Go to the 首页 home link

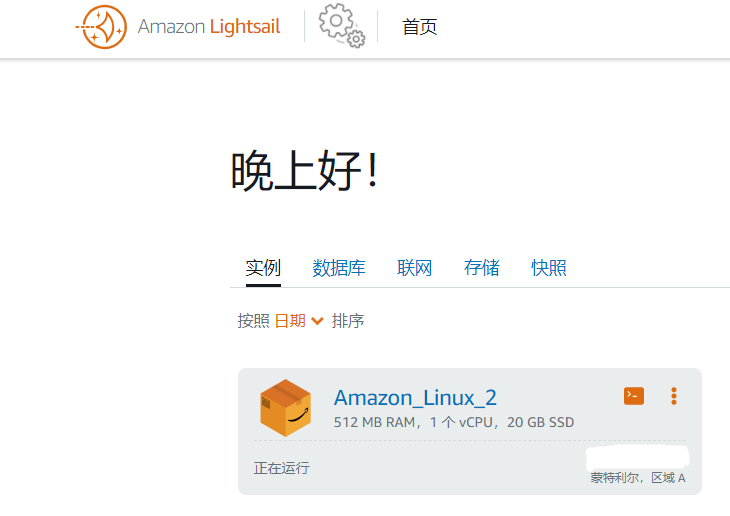click(x=419, y=27)
